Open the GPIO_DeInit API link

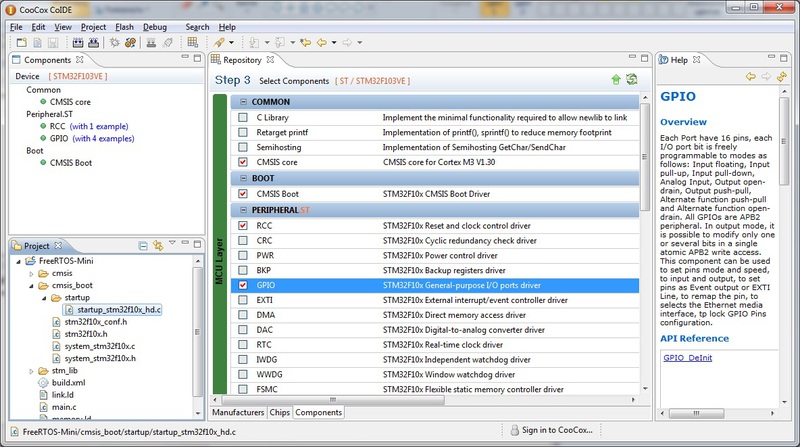coord(687,358)
